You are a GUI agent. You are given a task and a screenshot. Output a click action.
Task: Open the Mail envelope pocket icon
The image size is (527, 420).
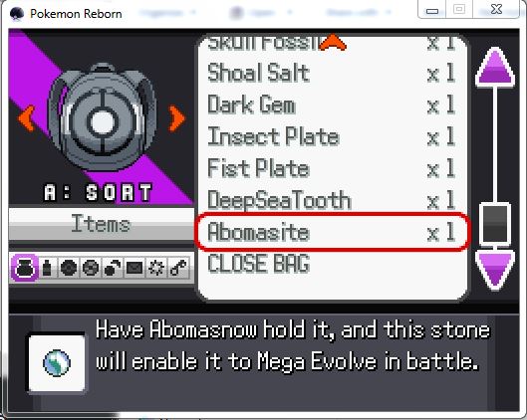tap(134, 268)
